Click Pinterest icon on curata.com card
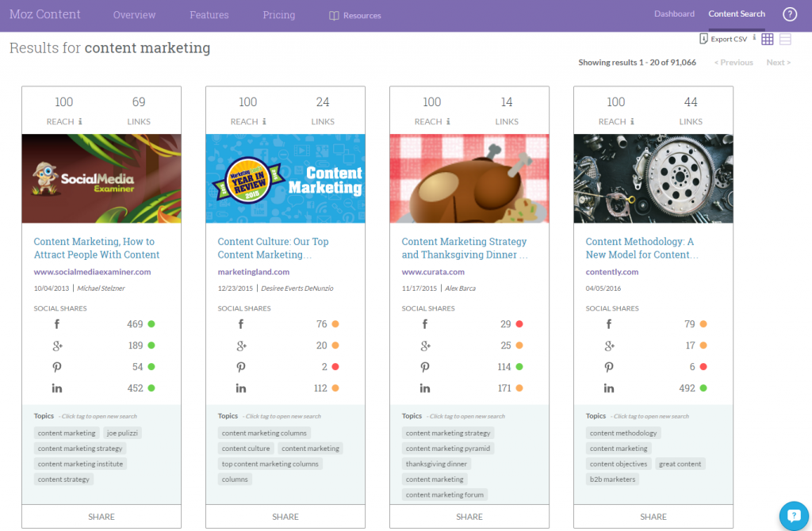The width and height of the screenshot is (812, 531). coord(425,367)
